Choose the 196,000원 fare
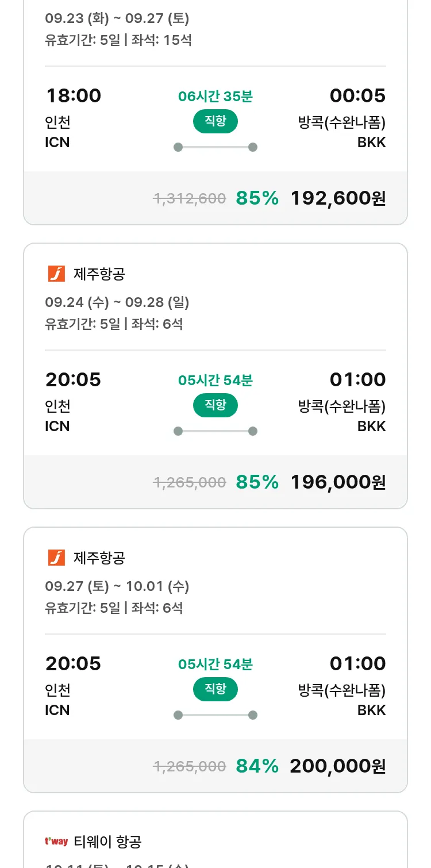This screenshot has height=868, width=431. pyautogui.click(x=338, y=482)
